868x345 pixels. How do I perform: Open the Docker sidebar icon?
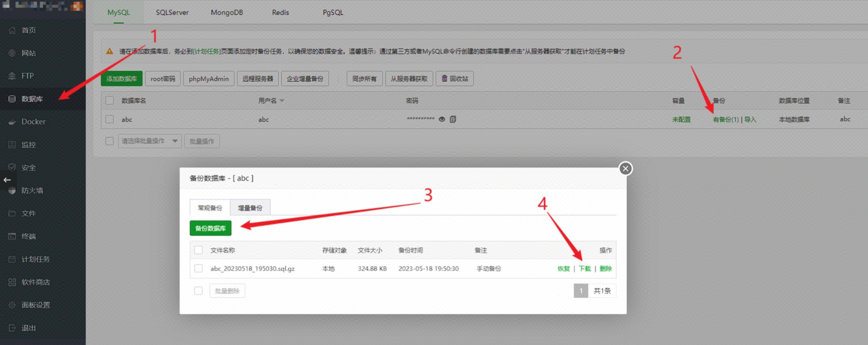[12, 122]
